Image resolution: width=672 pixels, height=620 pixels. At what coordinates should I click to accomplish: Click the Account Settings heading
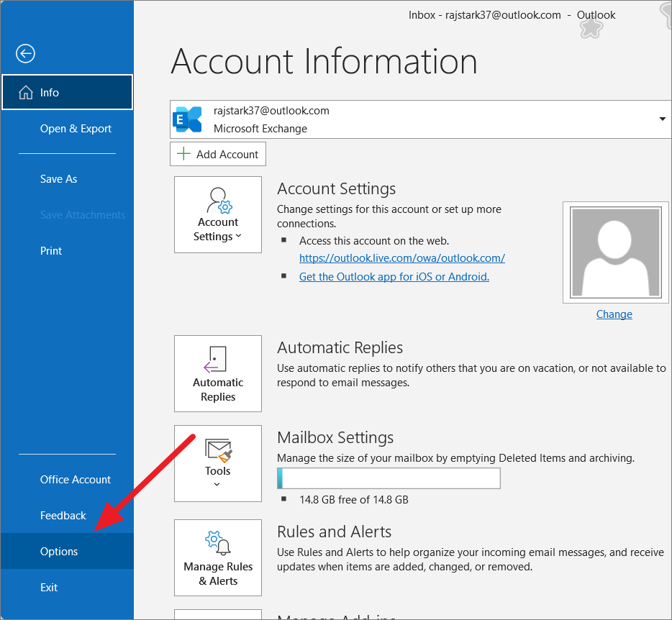click(x=337, y=188)
